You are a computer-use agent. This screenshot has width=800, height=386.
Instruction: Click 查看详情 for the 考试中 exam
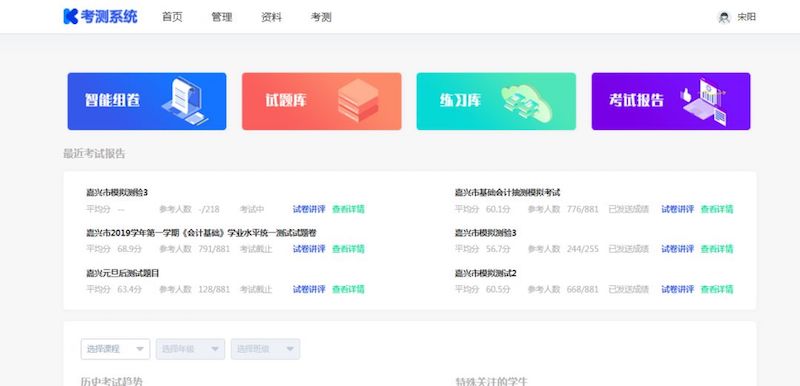348,209
